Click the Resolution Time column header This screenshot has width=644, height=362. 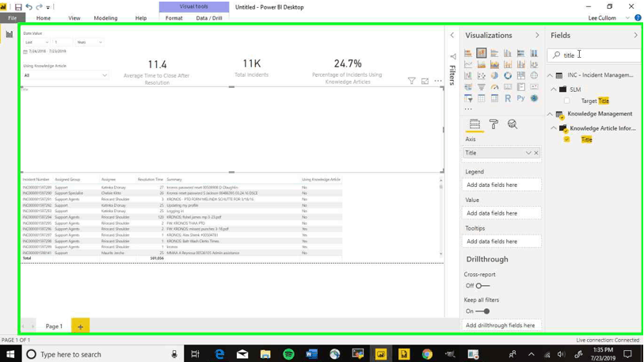(x=151, y=180)
